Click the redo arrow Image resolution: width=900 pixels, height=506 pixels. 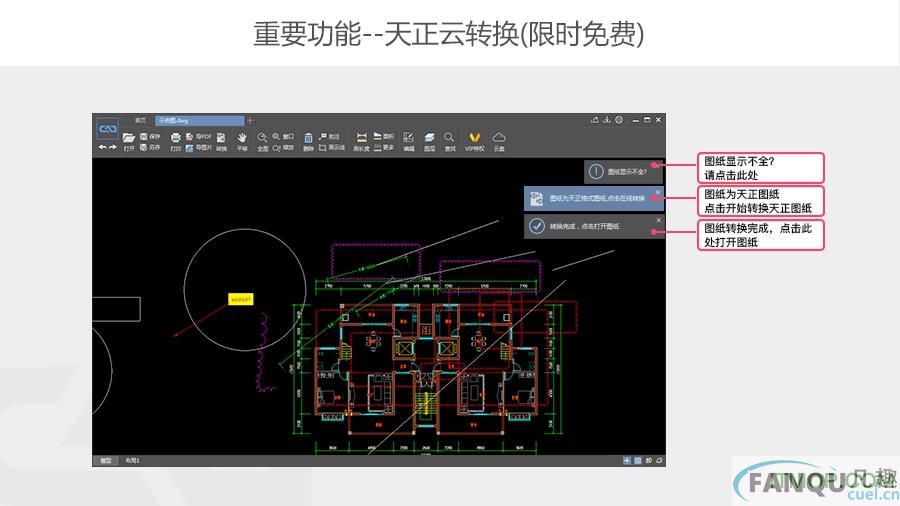pyautogui.click(x=112, y=147)
